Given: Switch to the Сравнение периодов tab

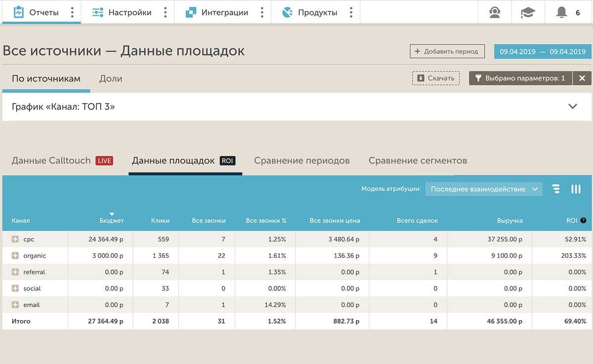Looking at the screenshot, I should point(301,161).
